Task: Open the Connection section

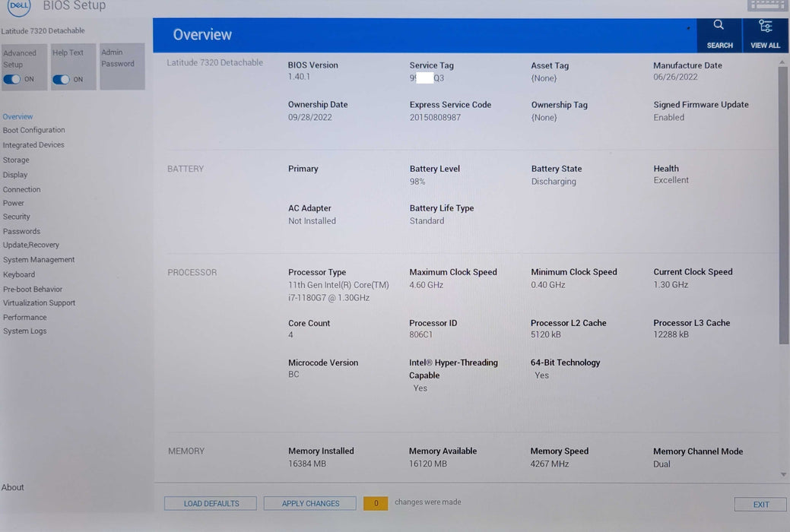Action: pyautogui.click(x=21, y=189)
